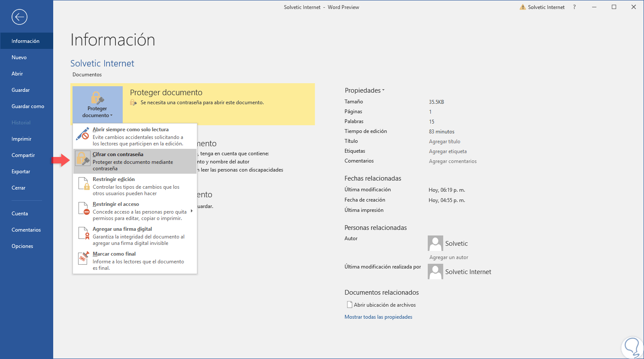Click the Restringir edición document lock icon
The image size is (644, 359).
[x=83, y=184]
